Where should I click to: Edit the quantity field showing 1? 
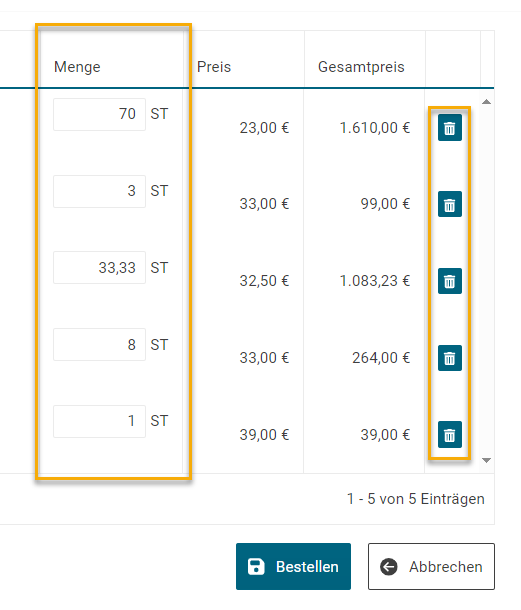tap(99, 421)
